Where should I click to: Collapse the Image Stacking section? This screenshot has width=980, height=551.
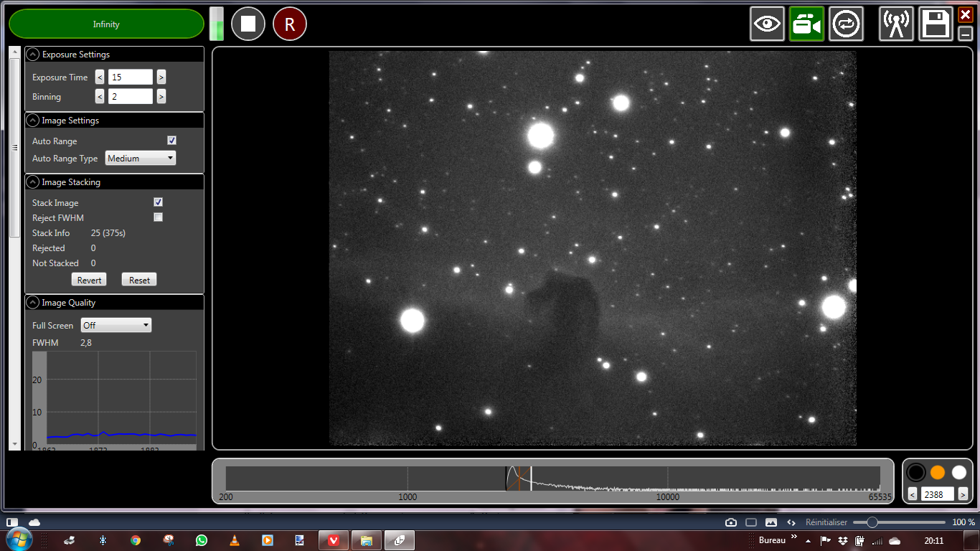coord(32,182)
